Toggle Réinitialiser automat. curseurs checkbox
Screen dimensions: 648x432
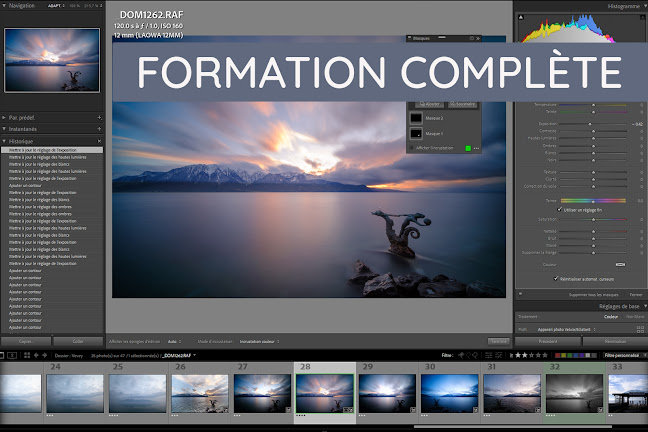[556, 279]
